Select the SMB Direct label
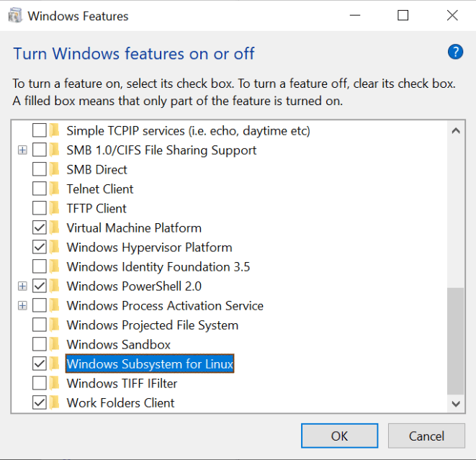Image resolution: width=476 pixels, height=460 pixels. (x=96, y=170)
